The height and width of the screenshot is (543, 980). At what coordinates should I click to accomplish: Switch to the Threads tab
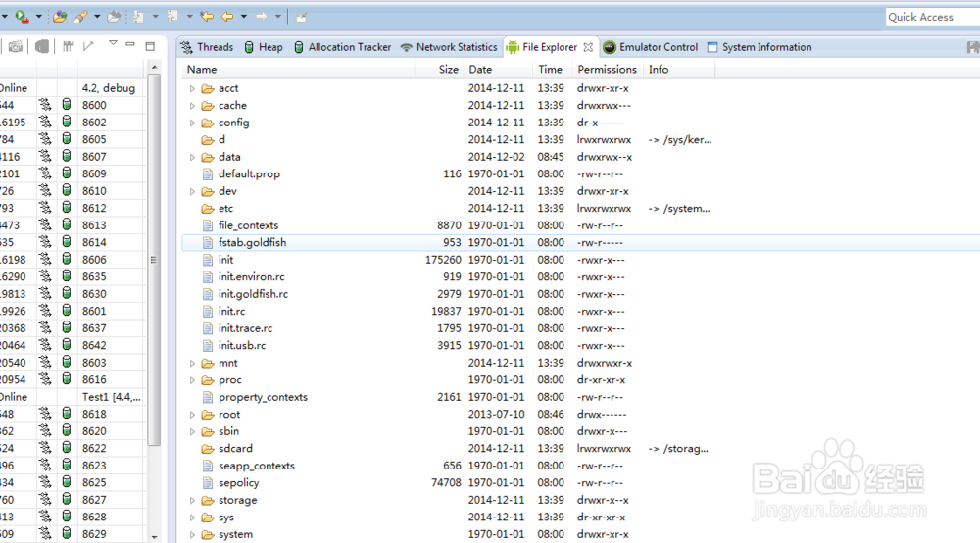pyautogui.click(x=207, y=47)
